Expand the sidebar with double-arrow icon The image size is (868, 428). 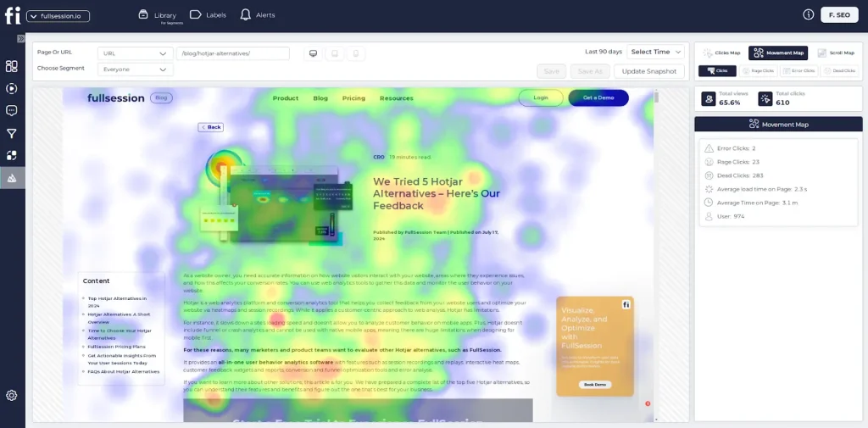[x=20, y=39]
